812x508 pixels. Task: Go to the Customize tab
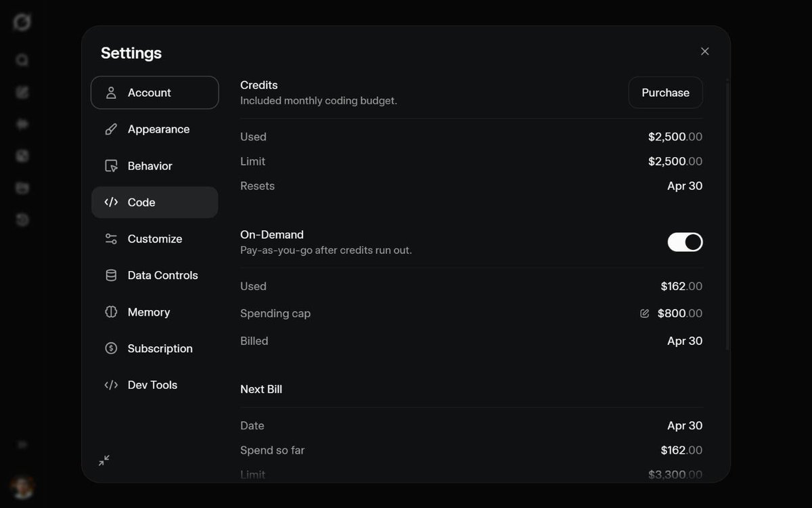coord(155,239)
